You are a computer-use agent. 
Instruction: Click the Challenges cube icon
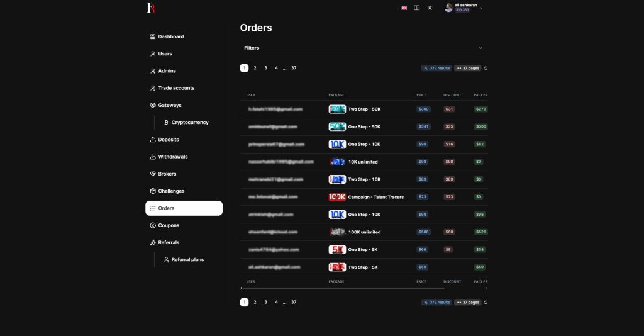(153, 191)
